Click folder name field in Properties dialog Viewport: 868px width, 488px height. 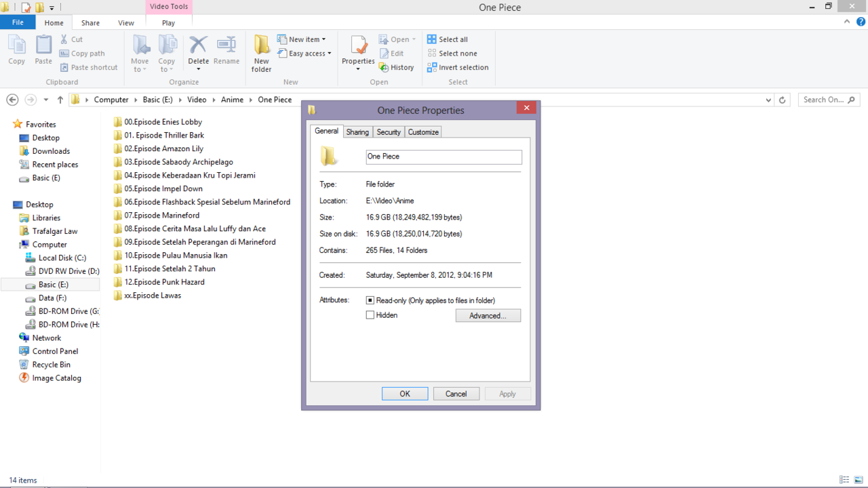(443, 157)
